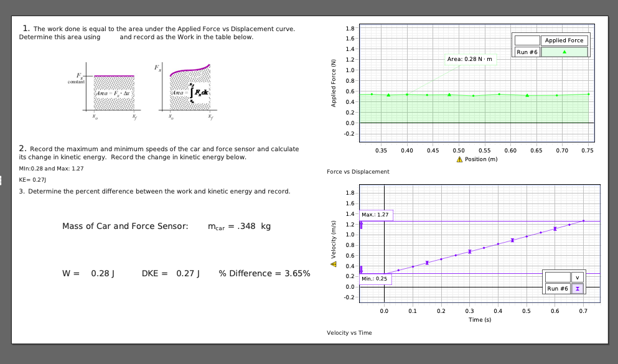Click the integral force area diagram
618x364 pixels.
pos(185,91)
